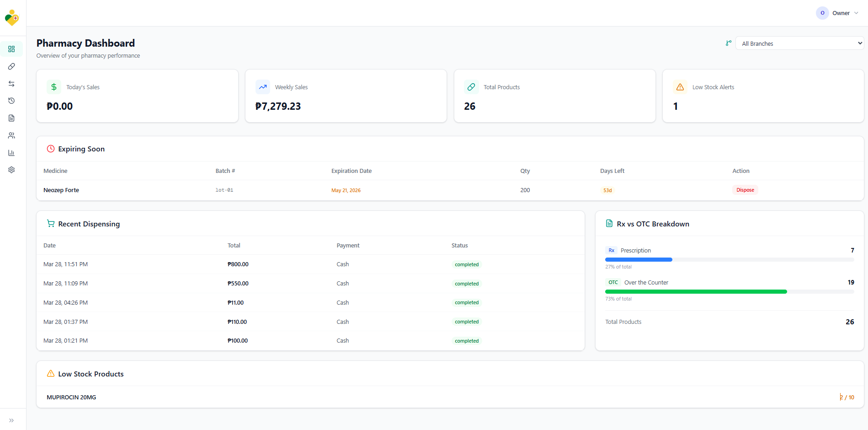
Task: Open the Owner account menu
Action: [837, 13]
